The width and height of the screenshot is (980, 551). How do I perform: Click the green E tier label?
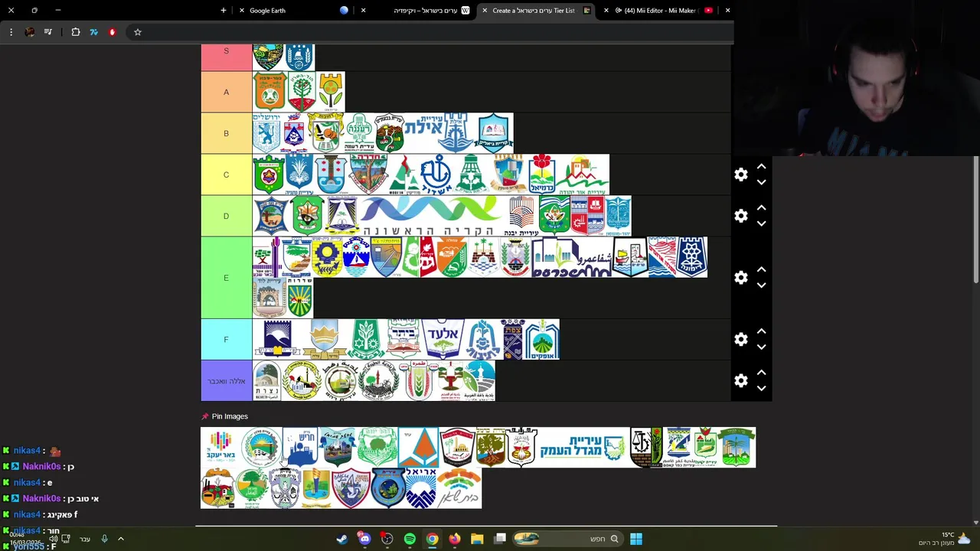pyautogui.click(x=227, y=278)
